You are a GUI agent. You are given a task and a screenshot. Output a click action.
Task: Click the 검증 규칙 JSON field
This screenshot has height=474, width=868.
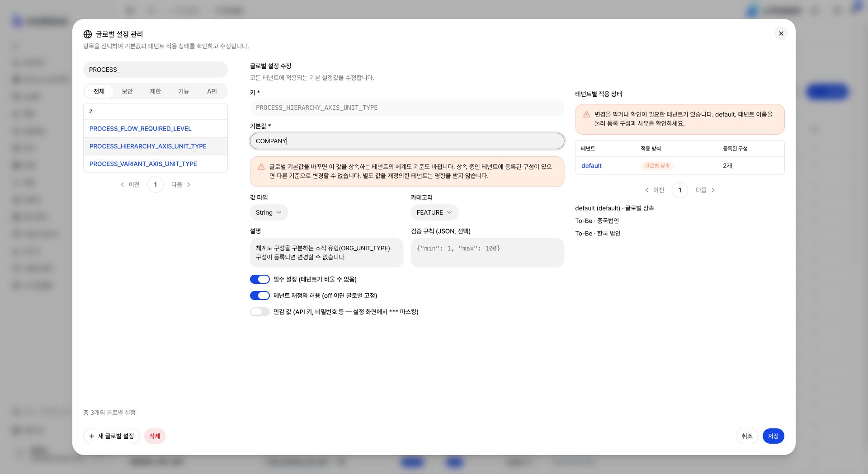487,253
